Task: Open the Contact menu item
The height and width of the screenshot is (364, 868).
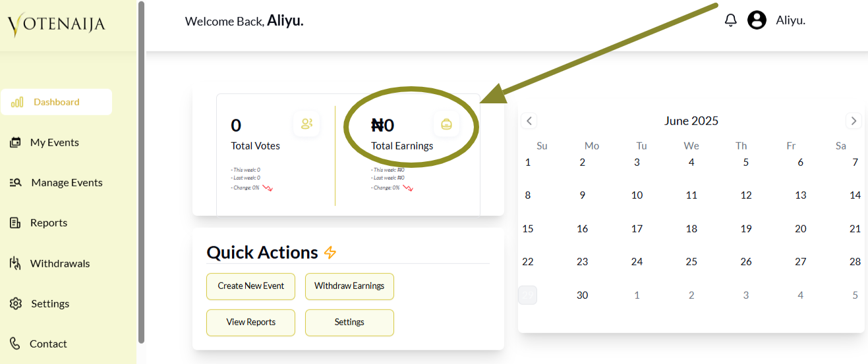Action: click(x=48, y=344)
